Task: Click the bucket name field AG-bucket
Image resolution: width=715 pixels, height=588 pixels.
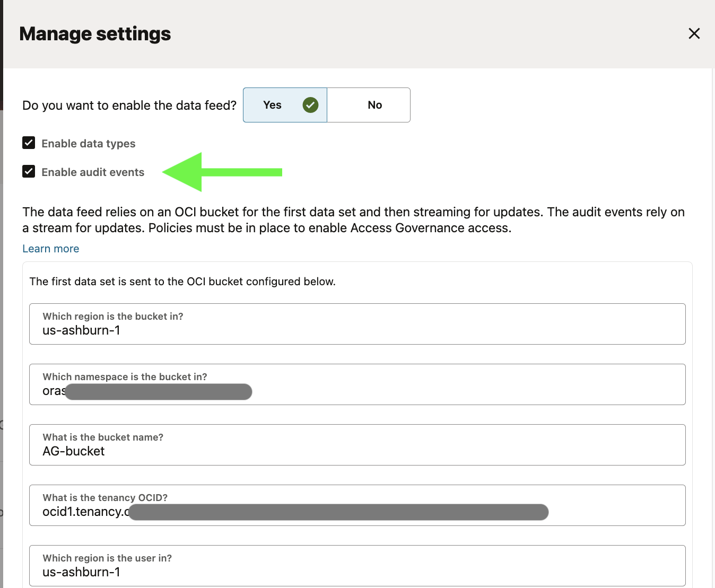Action: pos(357,451)
